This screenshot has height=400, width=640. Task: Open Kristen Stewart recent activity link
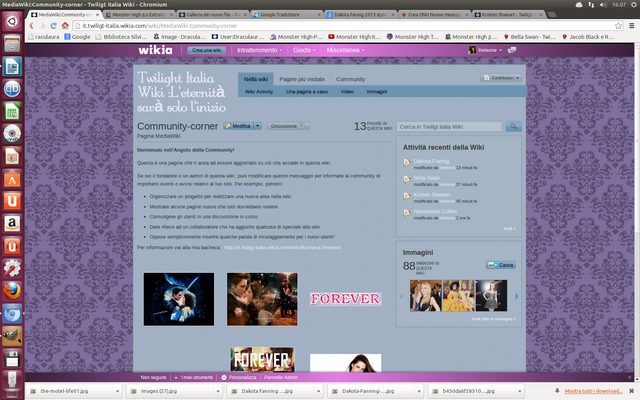point(432,195)
